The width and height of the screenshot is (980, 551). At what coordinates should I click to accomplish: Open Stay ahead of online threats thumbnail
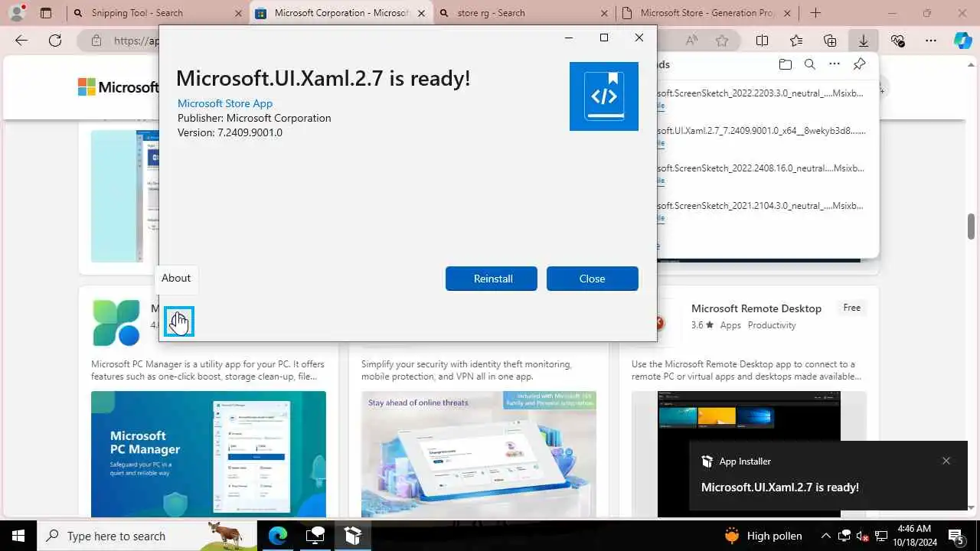click(x=479, y=454)
